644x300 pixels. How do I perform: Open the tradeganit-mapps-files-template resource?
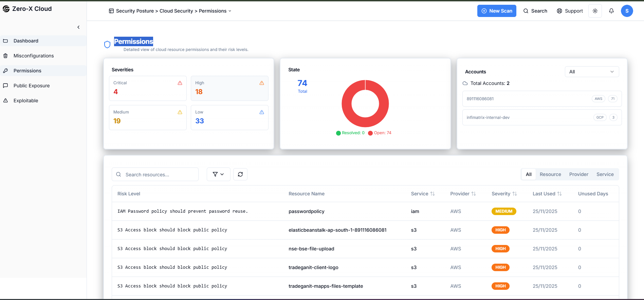326,286
